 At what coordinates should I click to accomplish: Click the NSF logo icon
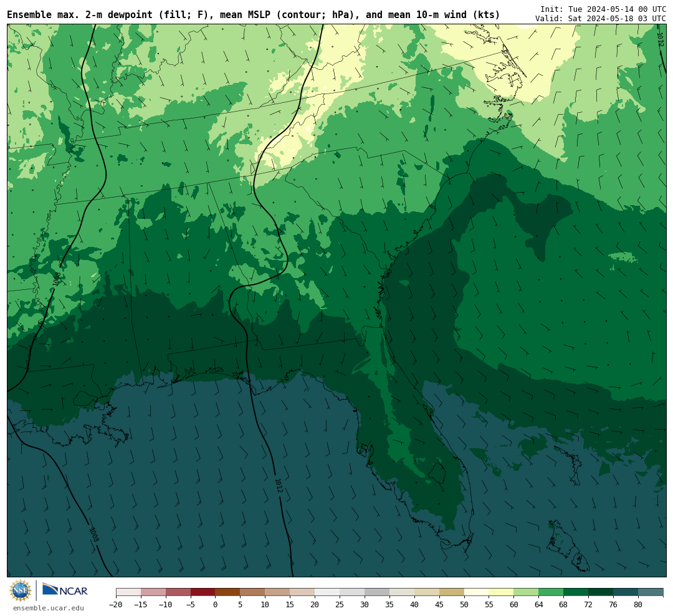21,590
